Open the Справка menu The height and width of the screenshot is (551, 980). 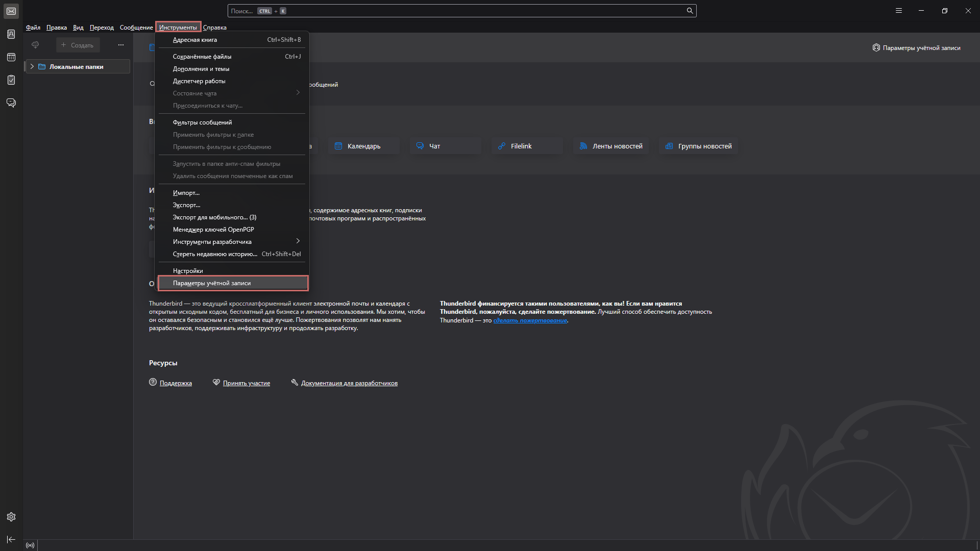pos(215,28)
